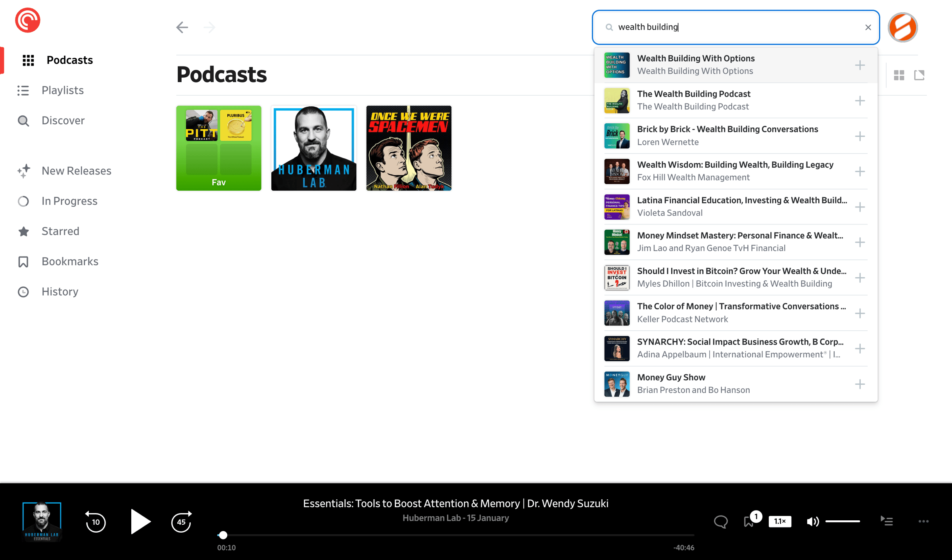
Task: Change the 1.1x playback speed
Action: (x=780, y=522)
